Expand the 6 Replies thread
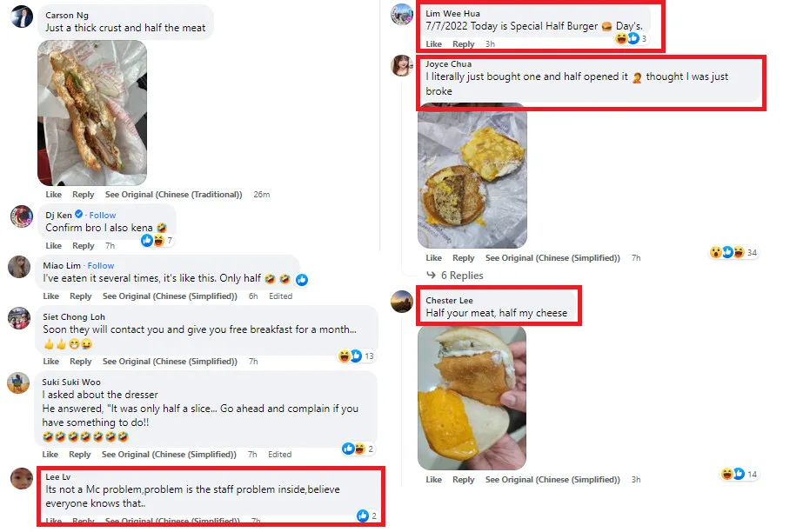Screen dimensions: 790x532 pyautogui.click(x=461, y=276)
